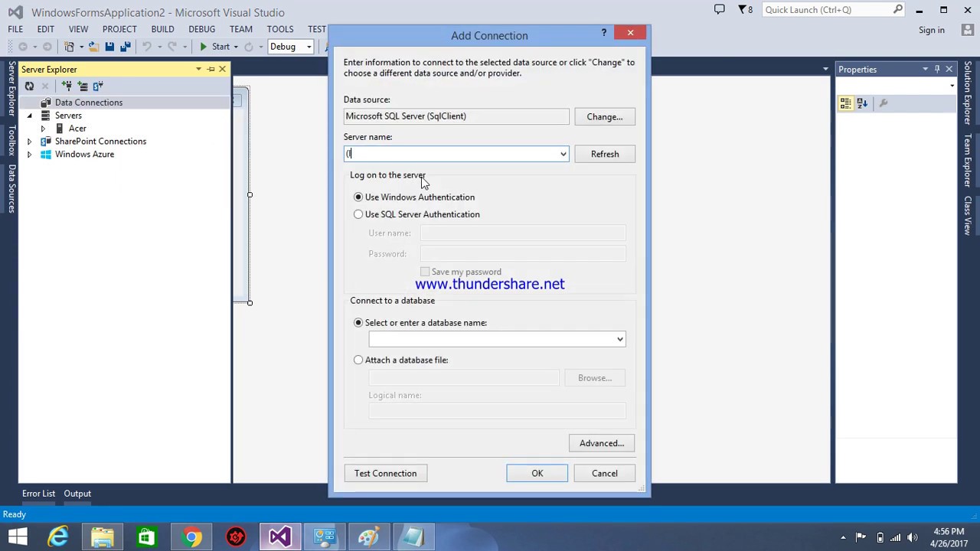
Task: Click the New Project toolbar icon
Action: (x=70, y=47)
